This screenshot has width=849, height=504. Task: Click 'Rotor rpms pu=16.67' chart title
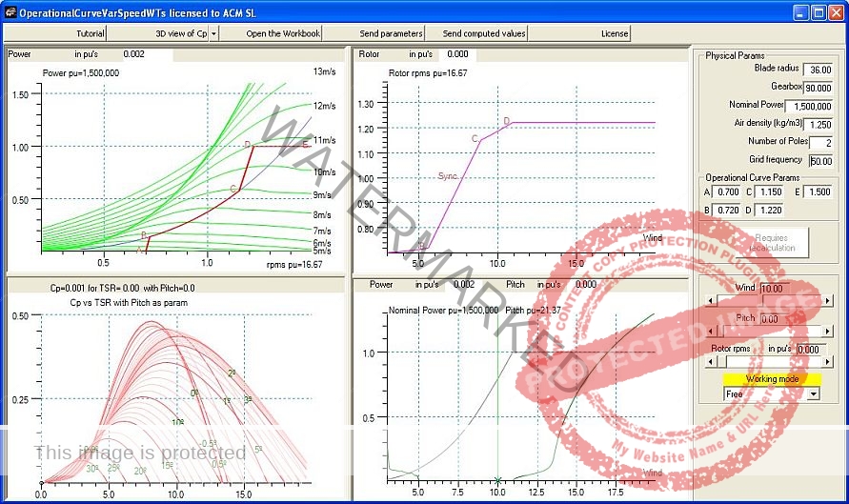pos(428,73)
